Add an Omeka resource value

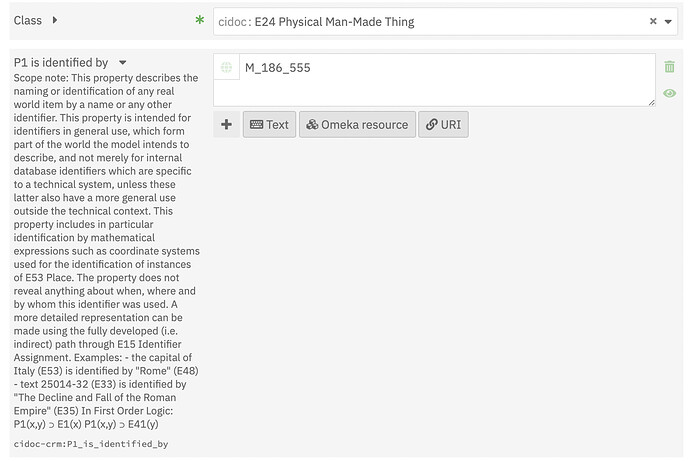pos(357,124)
